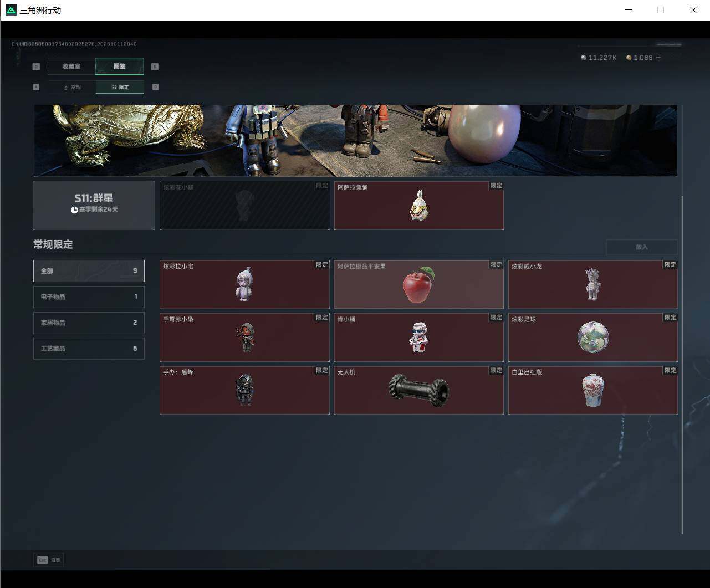Click the Esc 返回 back button
This screenshot has width=710, height=588.
(x=49, y=560)
